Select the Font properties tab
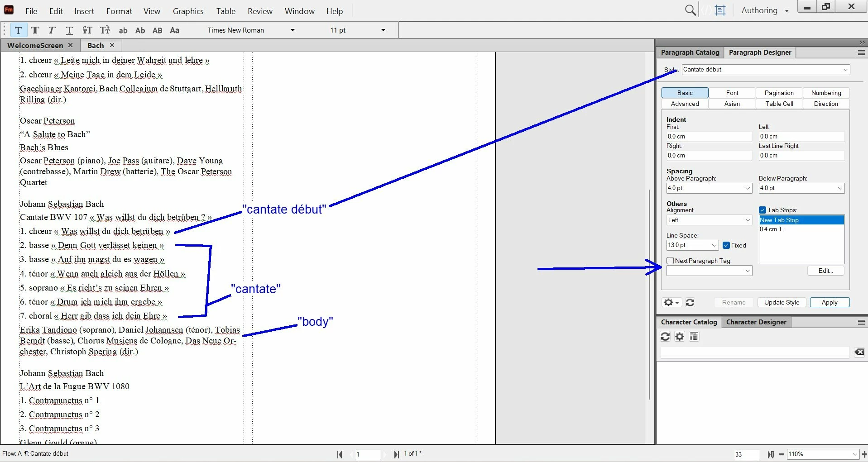Image resolution: width=868 pixels, height=462 pixels. coord(732,93)
